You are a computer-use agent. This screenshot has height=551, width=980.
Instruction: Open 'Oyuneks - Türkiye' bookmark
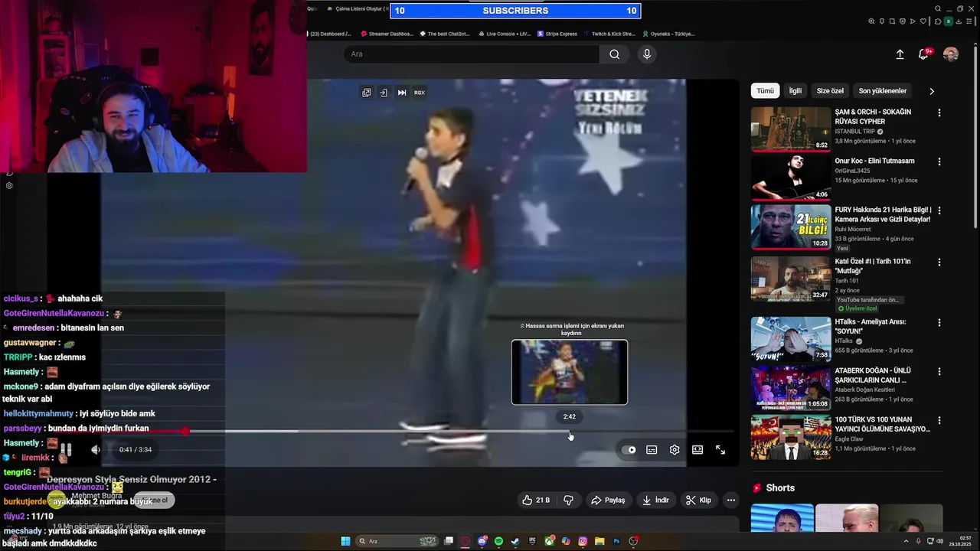pos(668,34)
